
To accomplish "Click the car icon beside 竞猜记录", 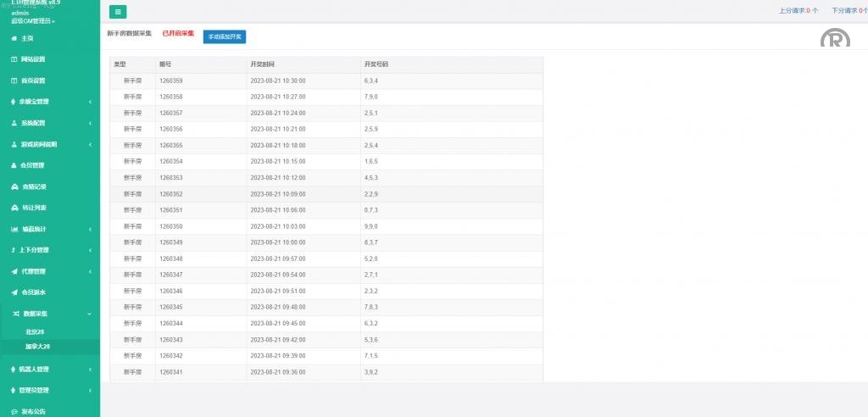I will [x=14, y=186].
